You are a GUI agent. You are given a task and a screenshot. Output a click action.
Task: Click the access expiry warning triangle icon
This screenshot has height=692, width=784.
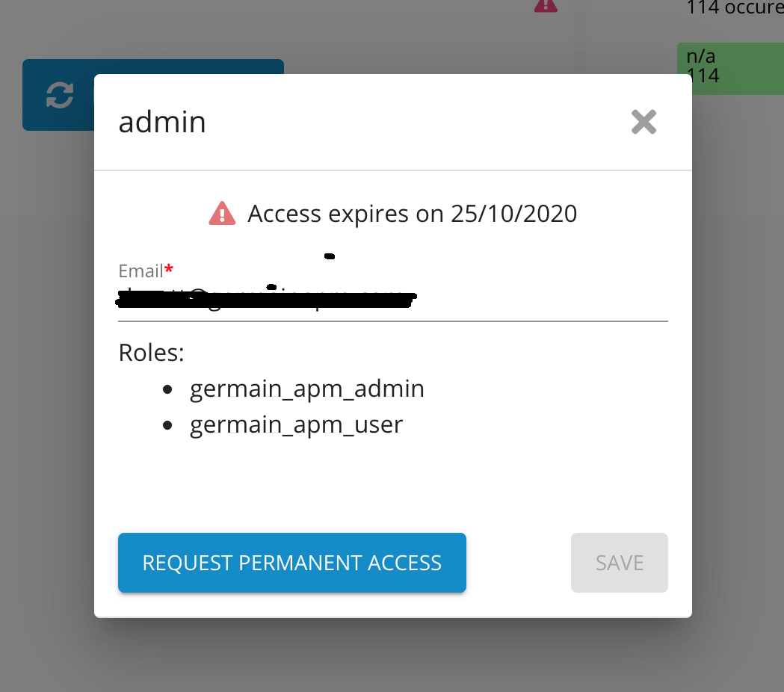pyautogui.click(x=223, y=214)
